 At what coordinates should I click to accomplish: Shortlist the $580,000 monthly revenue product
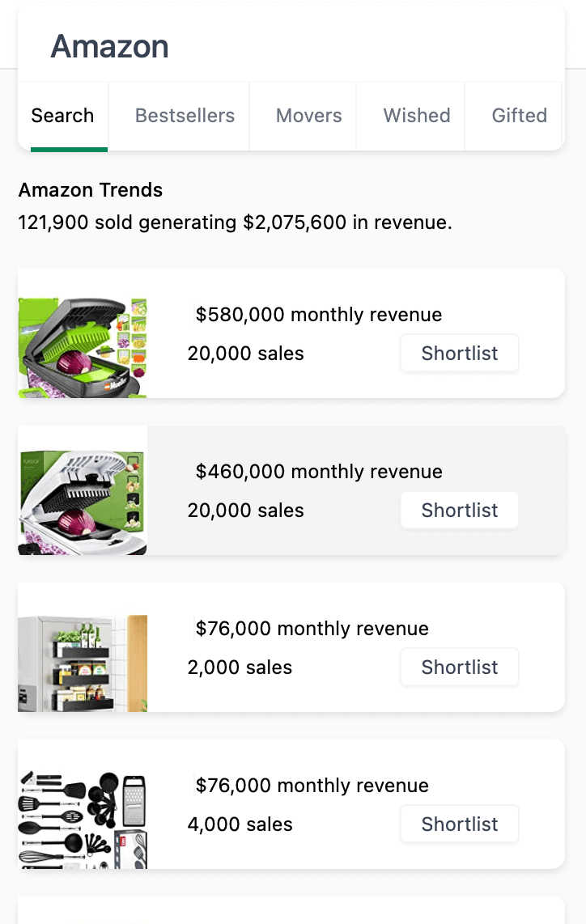coord(459,354)
